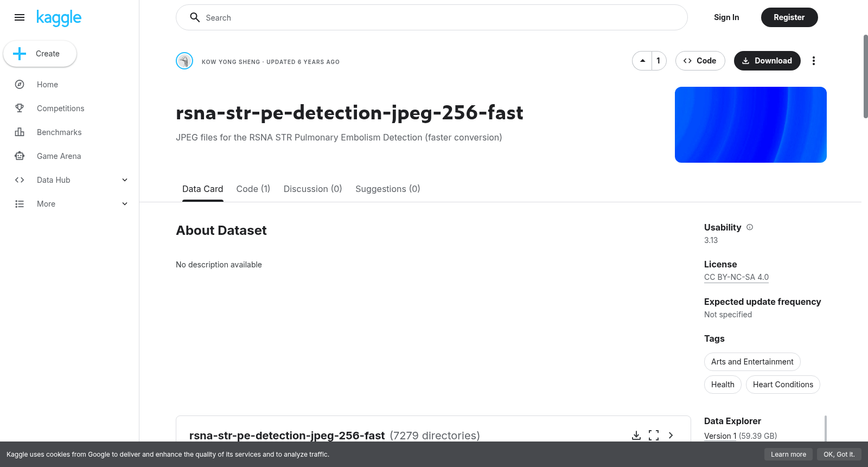The image size is (868, 467).
Task: Open the Discussion (0) tab
Action: (x=313, y=189)
